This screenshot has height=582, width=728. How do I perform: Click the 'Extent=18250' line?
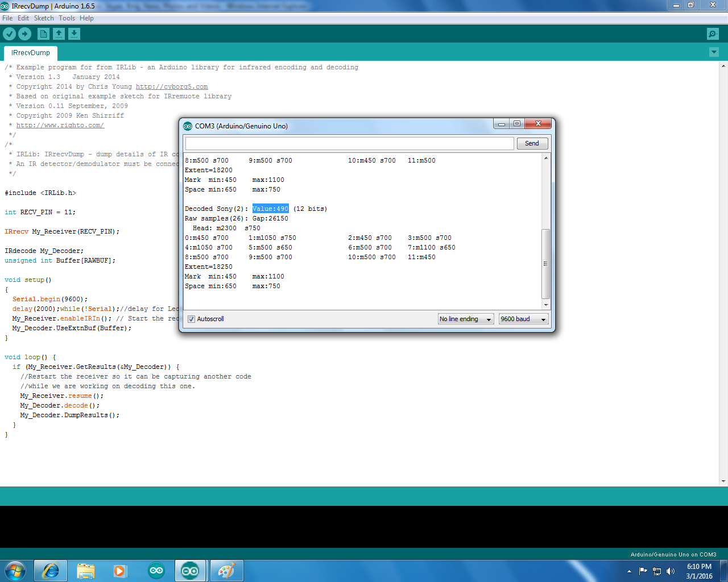209,267
